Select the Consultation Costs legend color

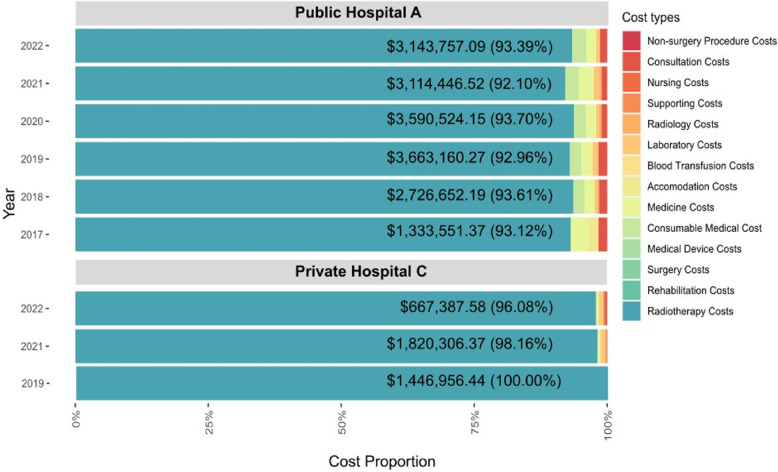(x=631, y=62)
